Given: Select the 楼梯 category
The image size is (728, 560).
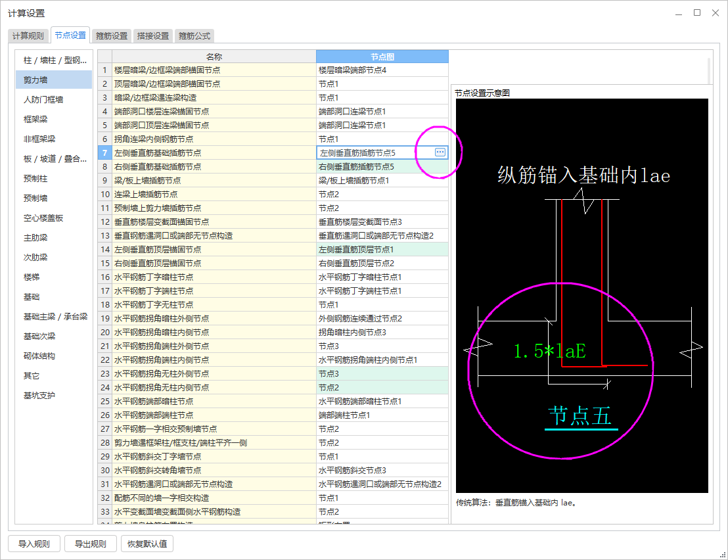Looking at the screenshot, I should click(55, 277).
